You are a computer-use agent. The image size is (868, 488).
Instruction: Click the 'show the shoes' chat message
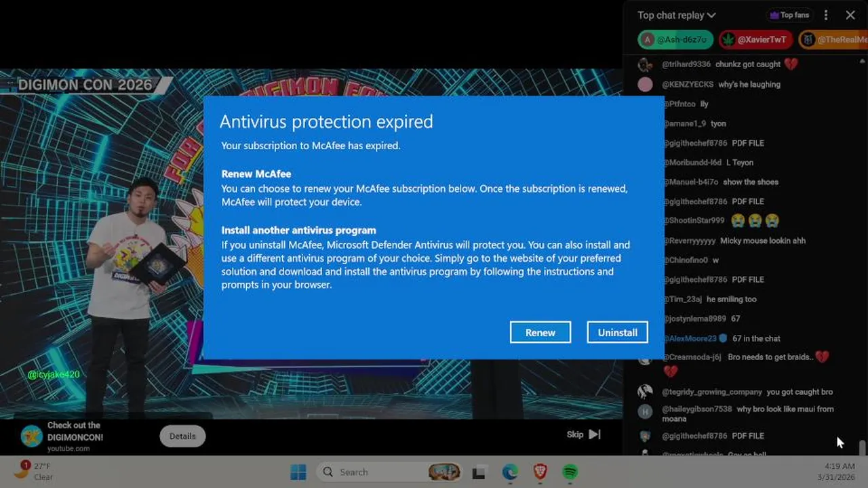pyautogui.click(x=751, y=182)
